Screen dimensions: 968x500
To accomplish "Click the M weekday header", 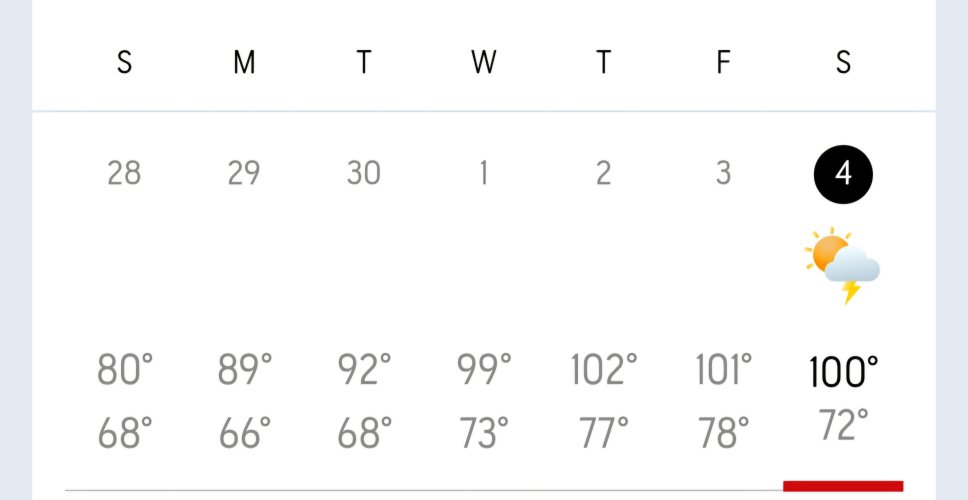I will [244, 62].
